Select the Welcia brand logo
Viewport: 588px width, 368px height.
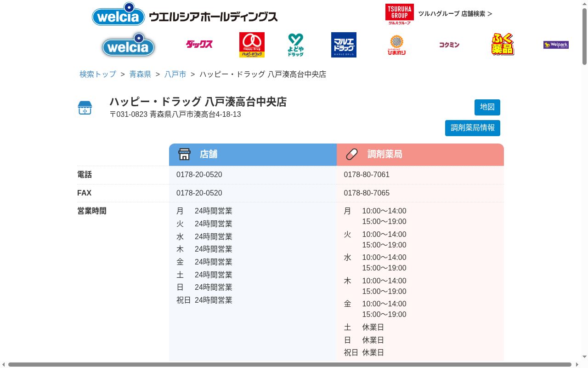click(x=128, y=45)
